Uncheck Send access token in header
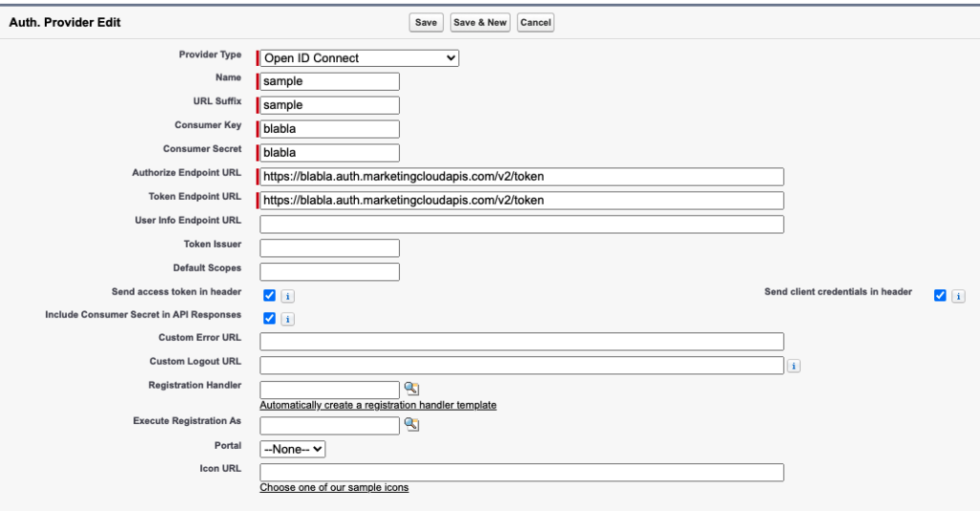 point(269,296)
